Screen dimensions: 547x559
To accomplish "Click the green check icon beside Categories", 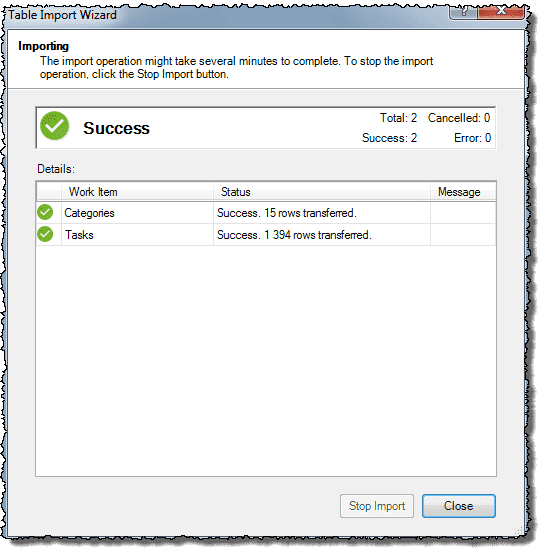I will pyautogui.click(x=45, y=213).
